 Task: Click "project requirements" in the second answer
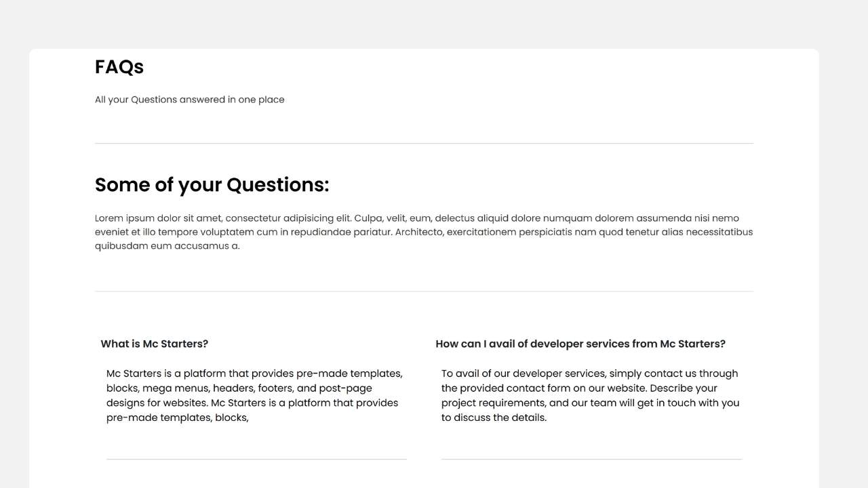pos(494,403)
